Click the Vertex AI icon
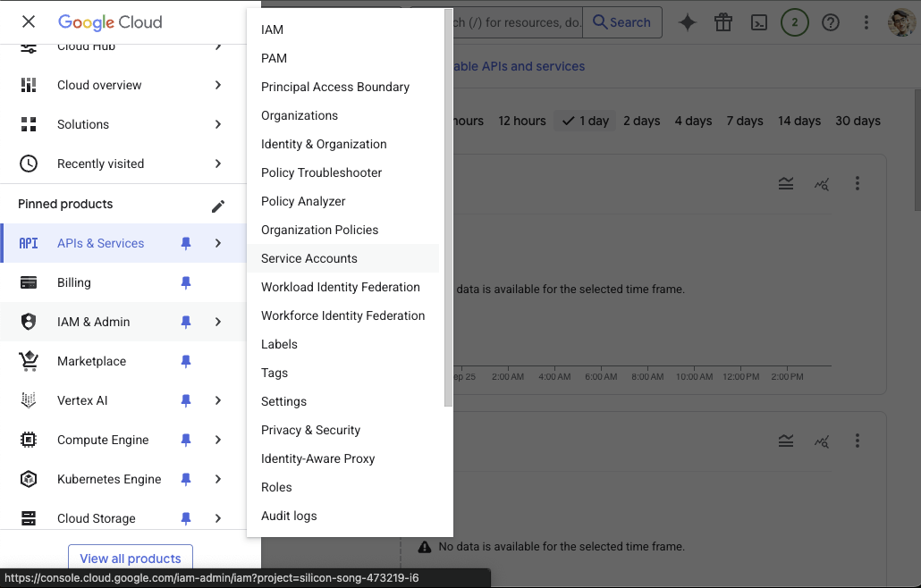Viewport: 921px width, 588px height. [29, 400]
